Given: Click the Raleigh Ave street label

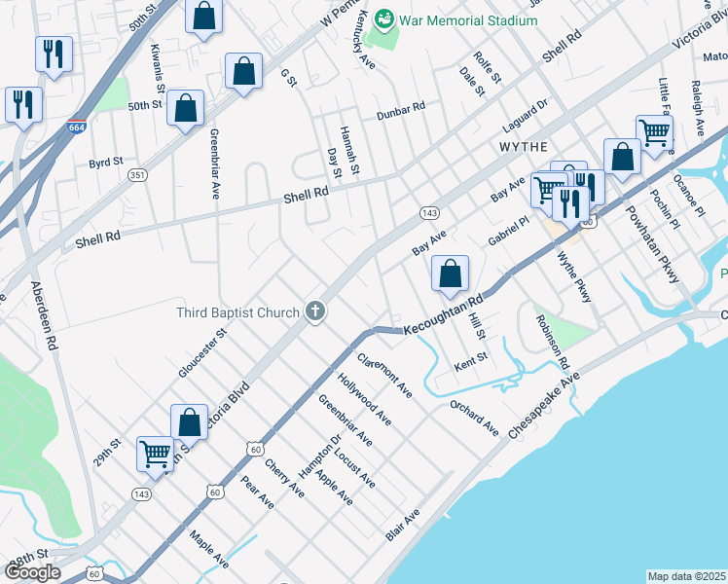Looking at the screenshot, I should (698, 108).
